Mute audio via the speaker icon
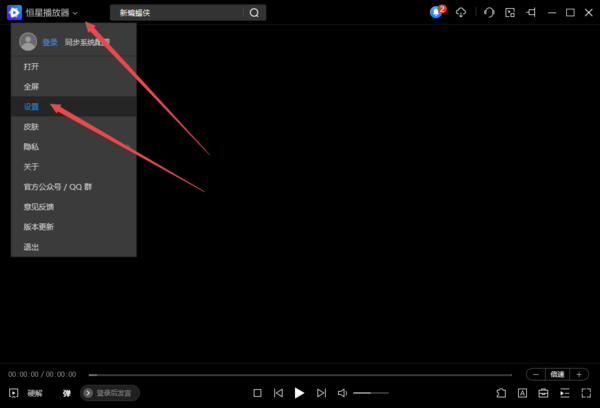 tap(342, 393)
